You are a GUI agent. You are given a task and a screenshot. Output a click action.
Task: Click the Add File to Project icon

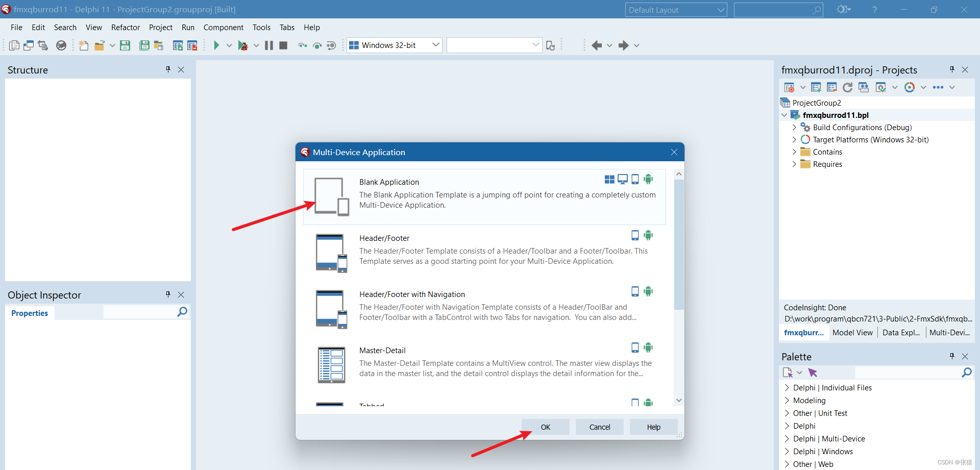click(178, 45)
